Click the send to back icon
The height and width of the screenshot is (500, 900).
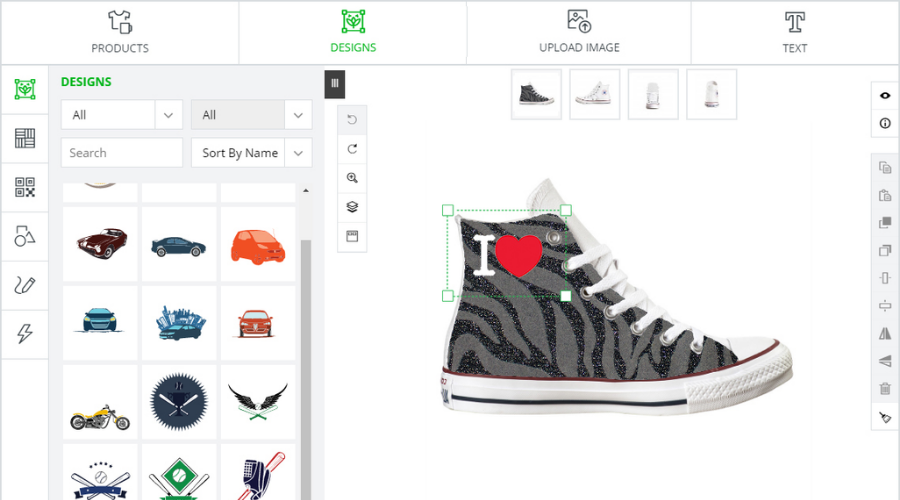point(885,250)
